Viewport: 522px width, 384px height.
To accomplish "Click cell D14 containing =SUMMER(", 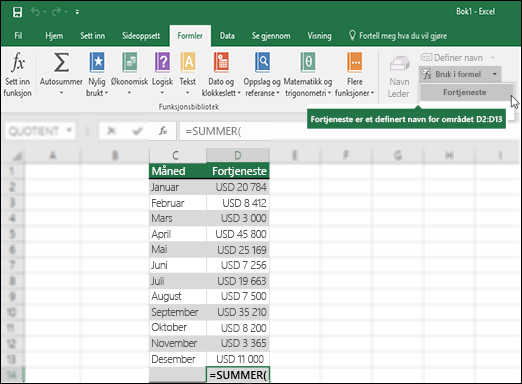I will [238, 375].
